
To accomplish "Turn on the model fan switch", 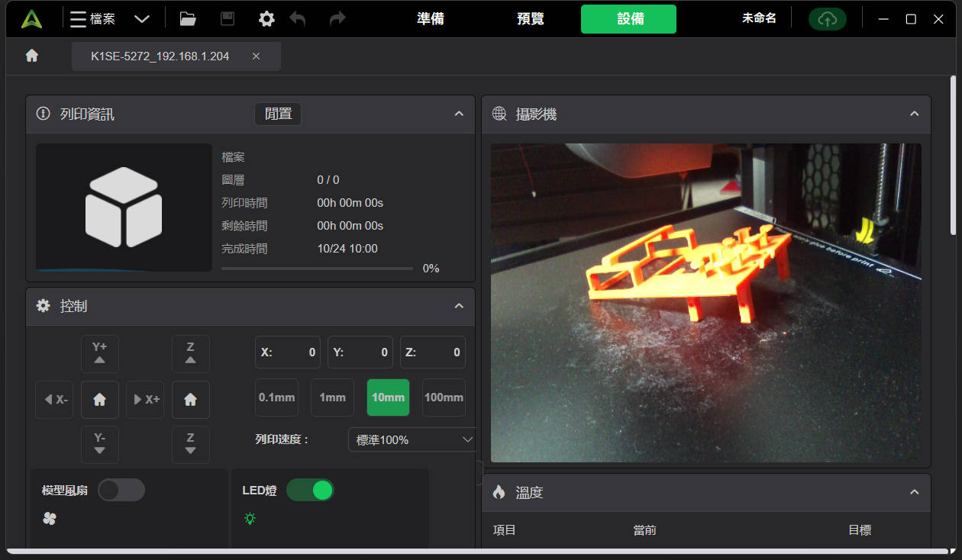I will tap(121, 490).
